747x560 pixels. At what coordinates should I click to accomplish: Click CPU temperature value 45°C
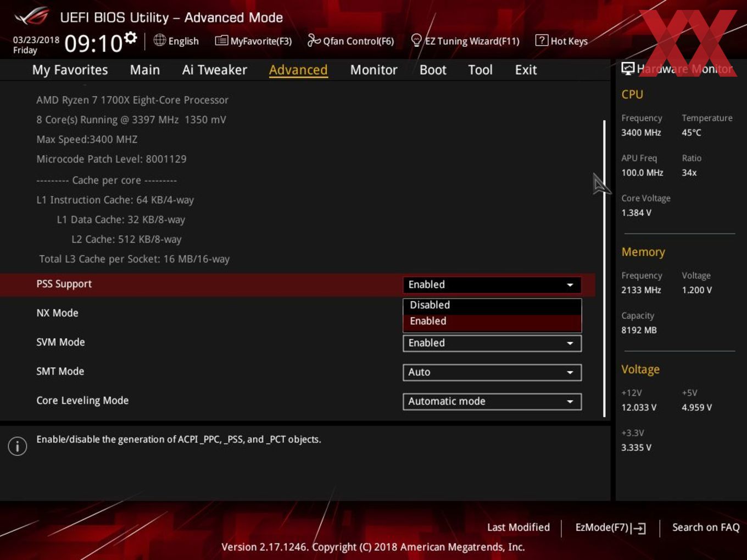pos(691,132)
